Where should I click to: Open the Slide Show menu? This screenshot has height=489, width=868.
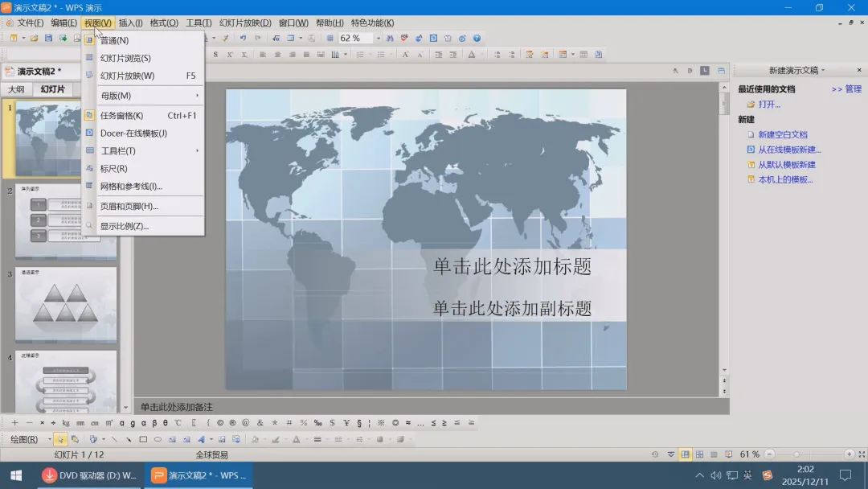[245, 23]
